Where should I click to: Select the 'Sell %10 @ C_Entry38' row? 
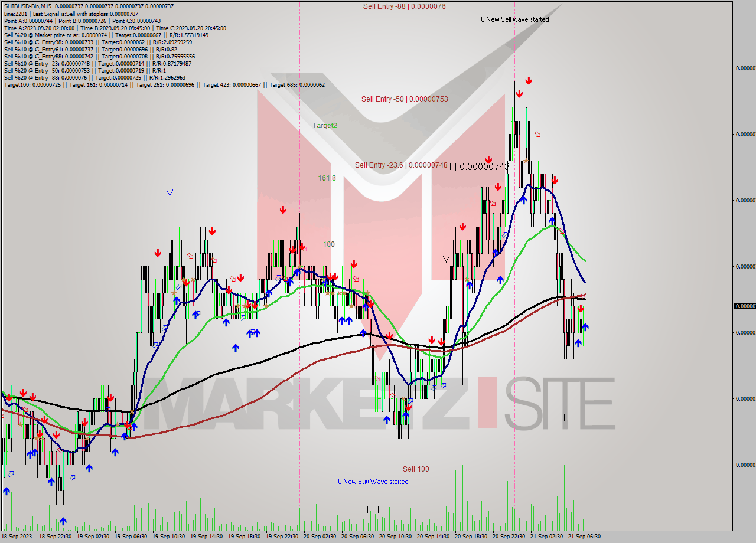coord(98,42)
